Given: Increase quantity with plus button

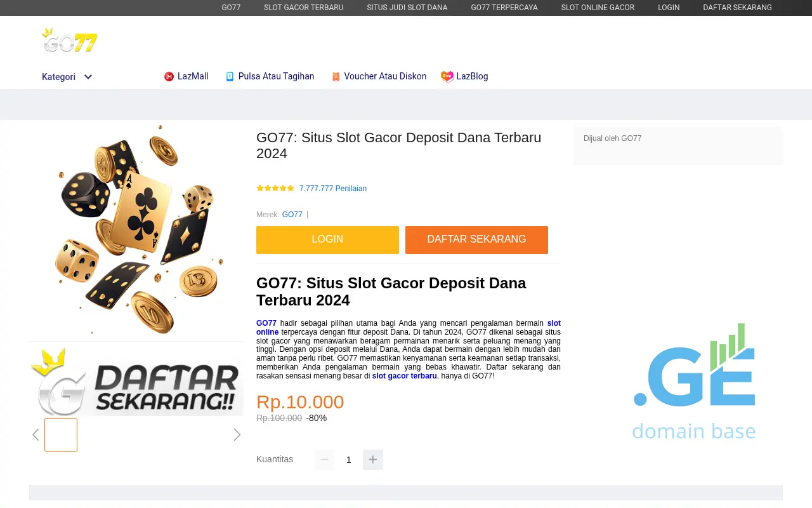Looking at the screenshot, I should tap(373, 460).
